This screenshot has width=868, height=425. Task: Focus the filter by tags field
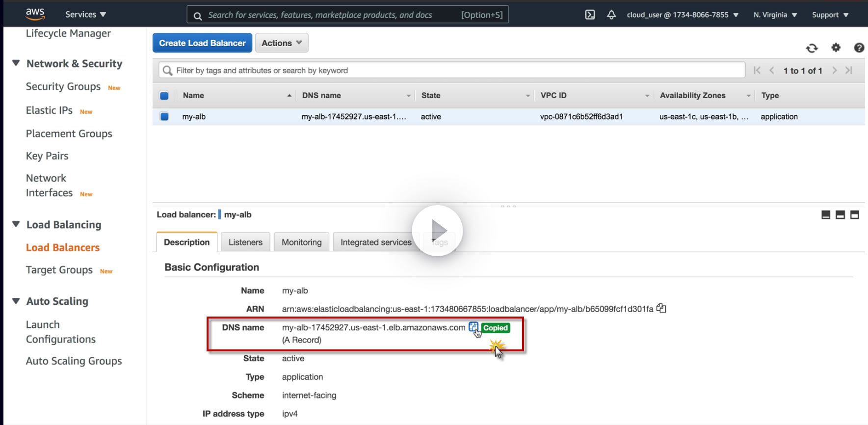(451, 71)
